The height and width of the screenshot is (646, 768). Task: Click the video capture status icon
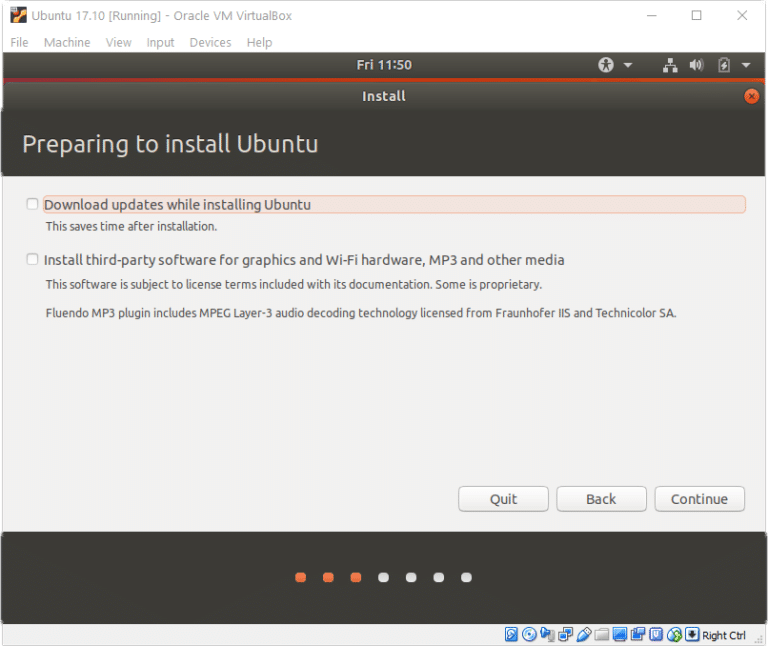638,635
